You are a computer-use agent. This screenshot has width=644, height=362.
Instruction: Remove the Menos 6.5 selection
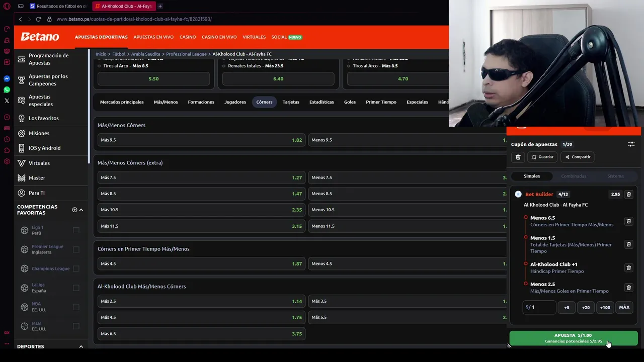(x=628, y=221)
